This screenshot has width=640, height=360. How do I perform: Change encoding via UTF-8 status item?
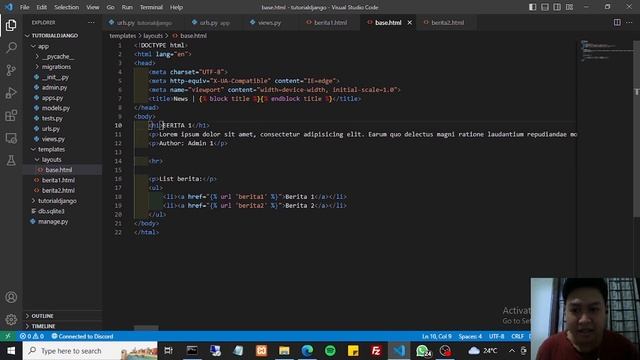click(496, 336)
